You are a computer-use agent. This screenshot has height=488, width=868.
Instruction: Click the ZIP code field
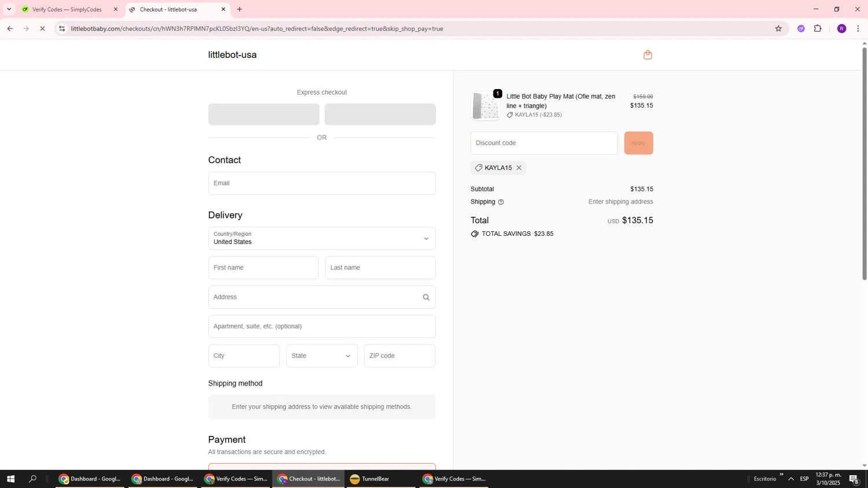(x=400, y=356)
